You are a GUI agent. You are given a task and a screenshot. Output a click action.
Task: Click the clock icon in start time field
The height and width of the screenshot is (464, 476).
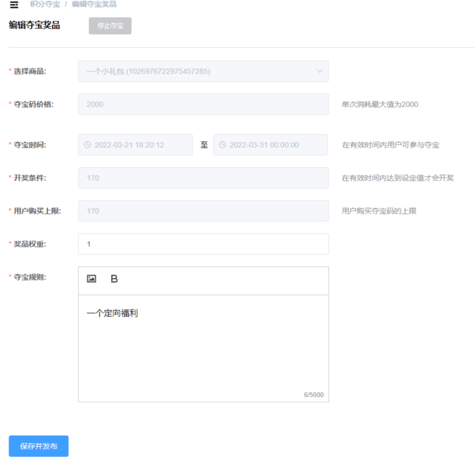click(88, 145)
